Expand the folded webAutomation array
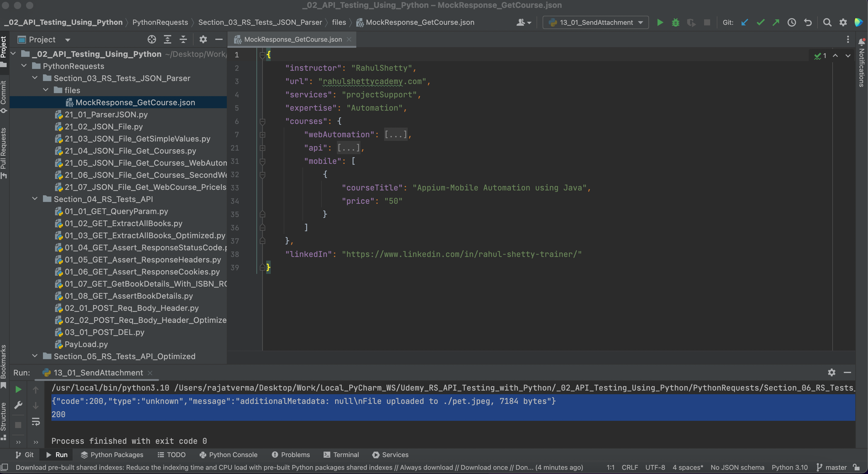This screenshot has width=868, height=474. pos(263,135)
